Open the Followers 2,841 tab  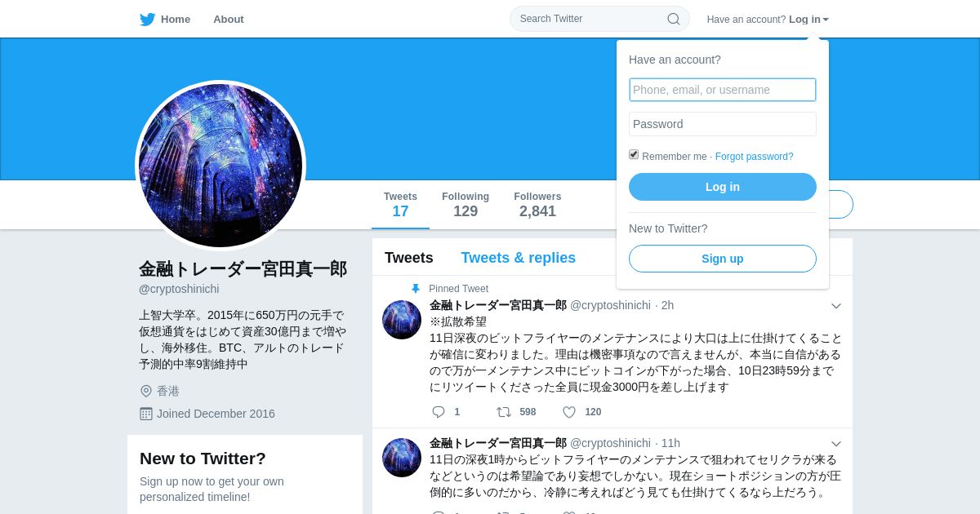pyautogui.click(x=537, y=205)
